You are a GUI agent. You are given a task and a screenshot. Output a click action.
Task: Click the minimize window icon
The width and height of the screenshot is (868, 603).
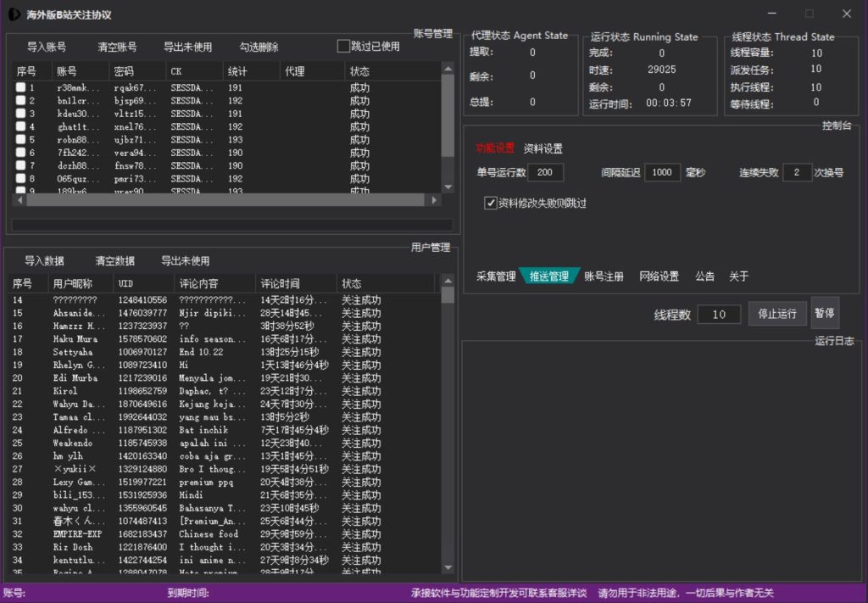click(771, 14)
